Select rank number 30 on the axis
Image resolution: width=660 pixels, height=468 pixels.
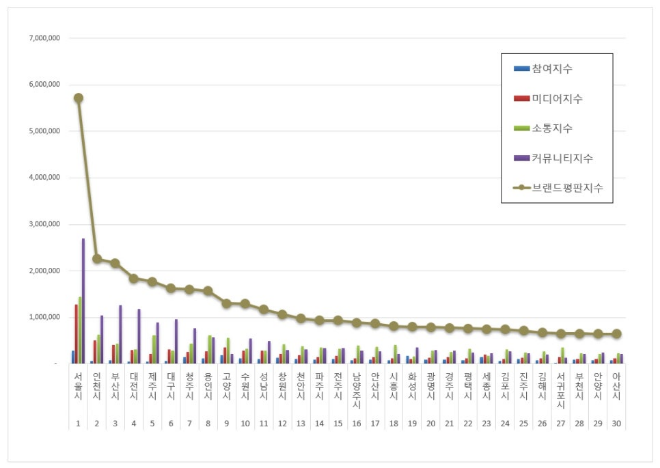pos(616,424)
